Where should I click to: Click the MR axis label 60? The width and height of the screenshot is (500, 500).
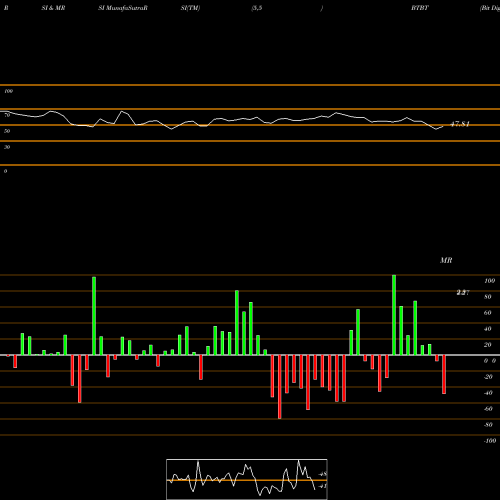click(488, 313)
